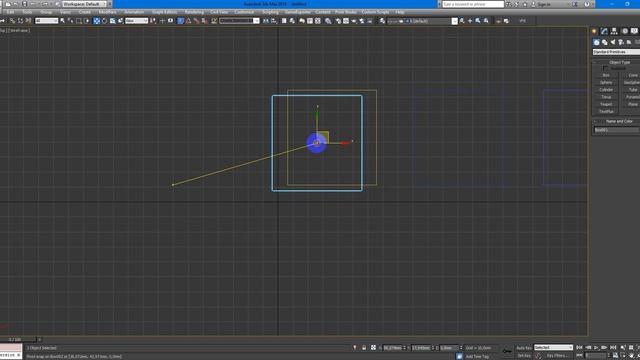Select the Cameras category icon
Viewport: 640px width, 360px height.
pos(621,42)
